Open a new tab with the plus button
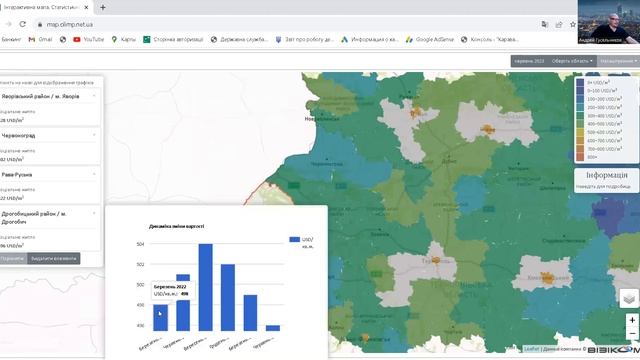The height and width of the screenshot is (360, 640). pyautogui.click(x=103, y=7)
